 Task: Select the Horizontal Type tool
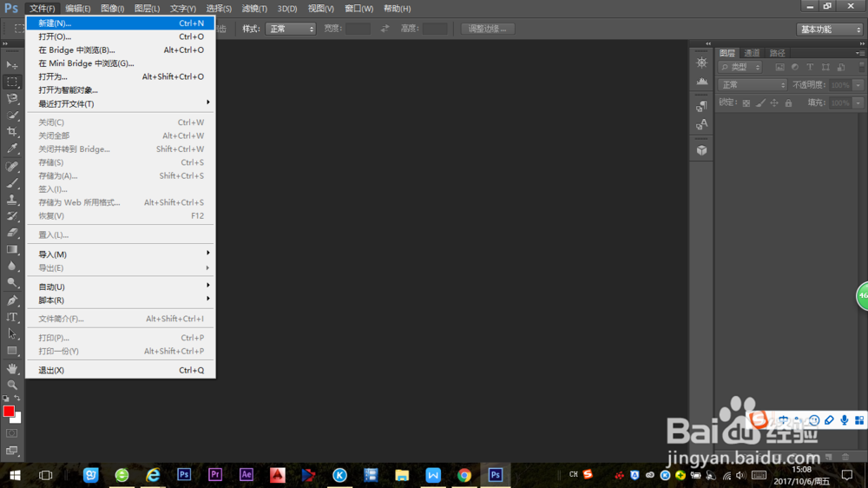pyautogui.click(x=11, y=318)
